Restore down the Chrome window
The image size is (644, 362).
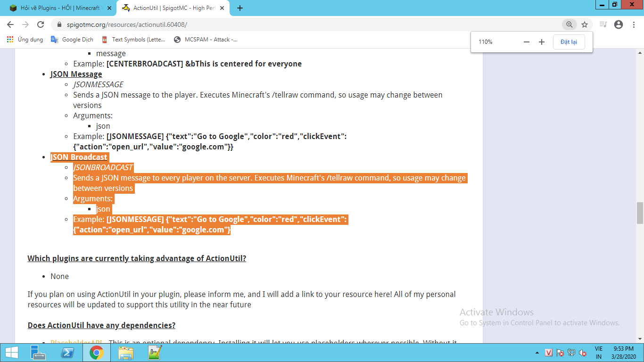click(x=615, y=4)
